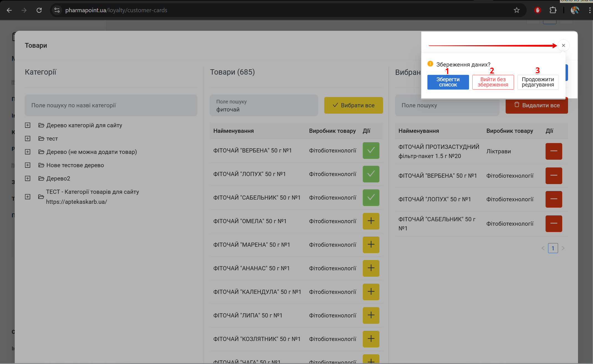Deselect ФІТОЧАЙ "ВЕРБЕНА" green checkmark

(x=371, y=150)
